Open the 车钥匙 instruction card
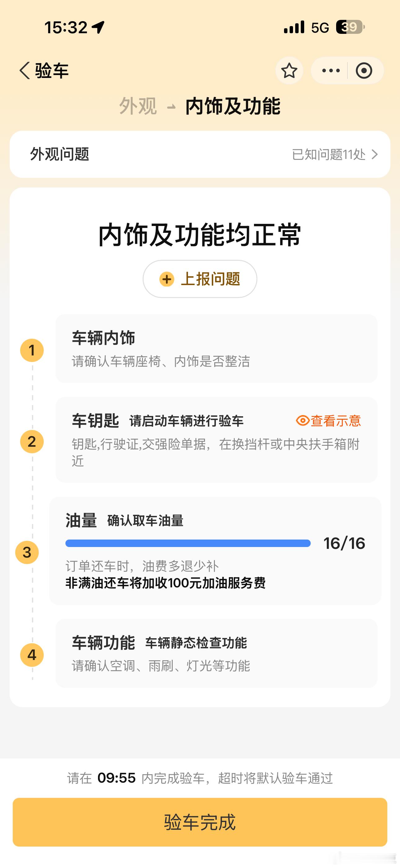Image resolution: width=400 pixels, height=868 pixels. point(216,440)
